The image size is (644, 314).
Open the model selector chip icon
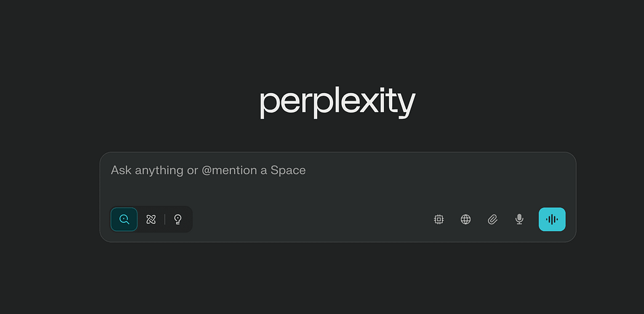(x=439, y=220)
